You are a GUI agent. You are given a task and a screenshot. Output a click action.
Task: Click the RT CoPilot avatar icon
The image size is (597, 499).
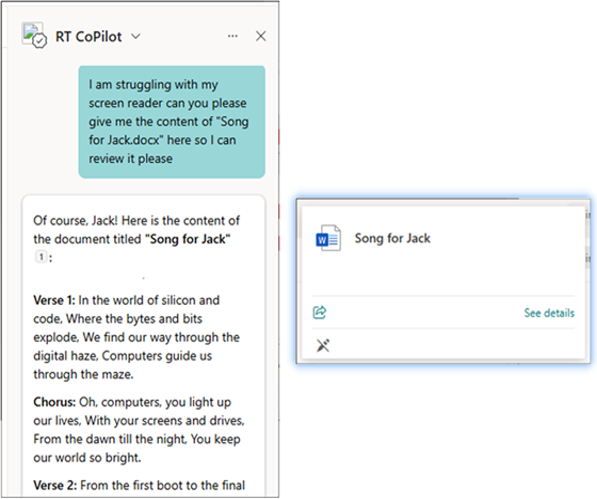(x=34, y=35)
